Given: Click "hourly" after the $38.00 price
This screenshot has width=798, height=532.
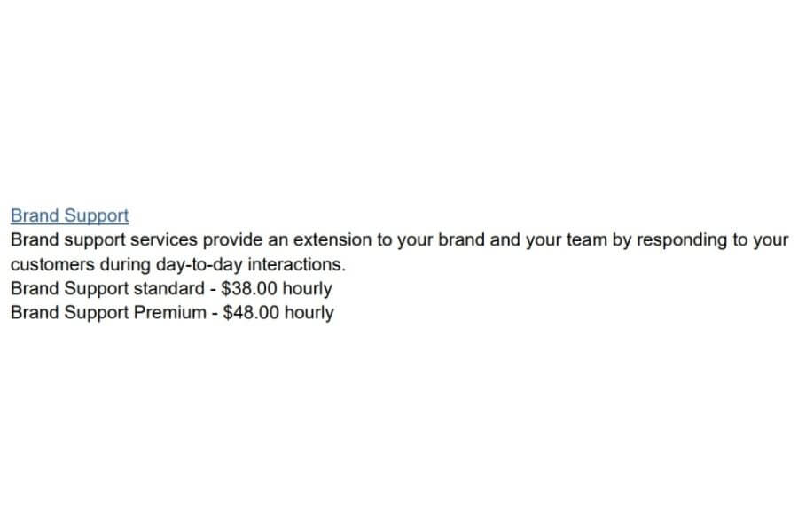Looking at the screenshot, I should [308, 289].
